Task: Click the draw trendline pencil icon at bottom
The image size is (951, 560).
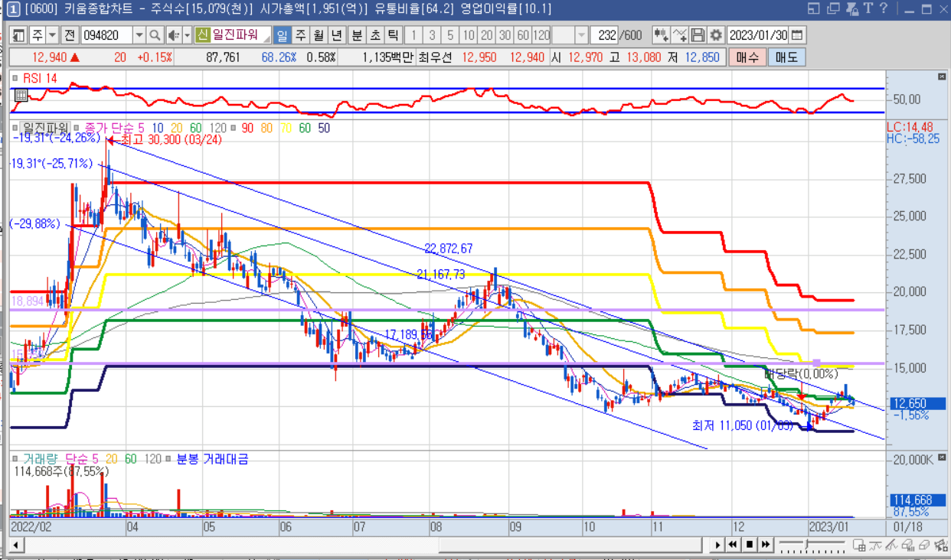Action: coord(893,545)
